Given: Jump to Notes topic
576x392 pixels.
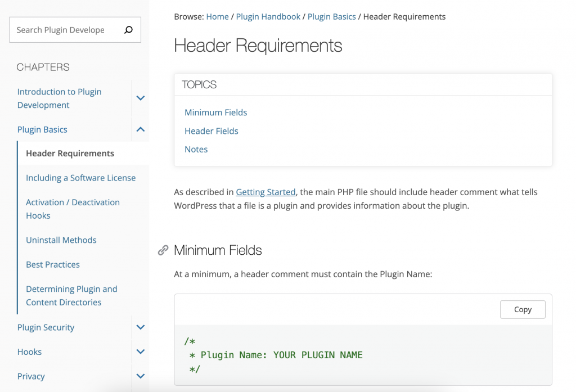Looking at the screenshot, I should point(196,150).
